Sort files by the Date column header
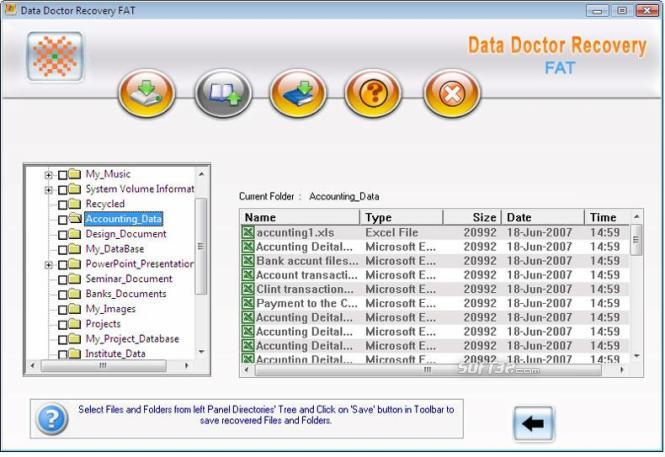Screen dimensions: 665x457 [x=543, y=217]
